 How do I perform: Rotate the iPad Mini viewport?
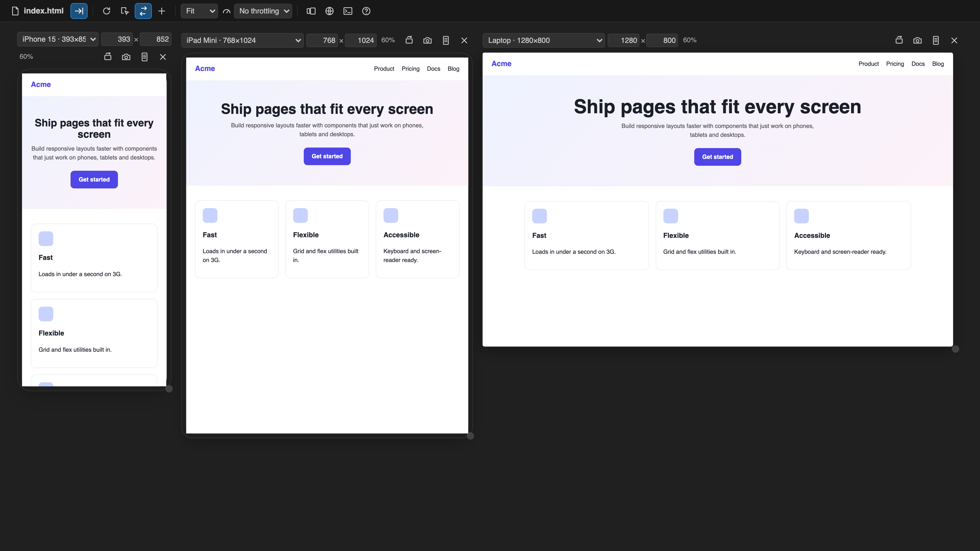409,40
